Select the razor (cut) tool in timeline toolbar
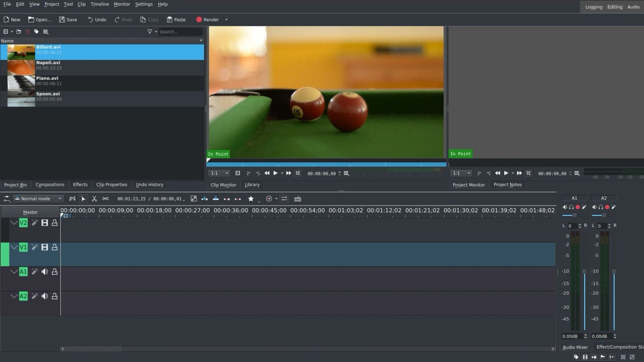This screenshot has width=644, height=362. pyautogui.click(x=94, y=199)
